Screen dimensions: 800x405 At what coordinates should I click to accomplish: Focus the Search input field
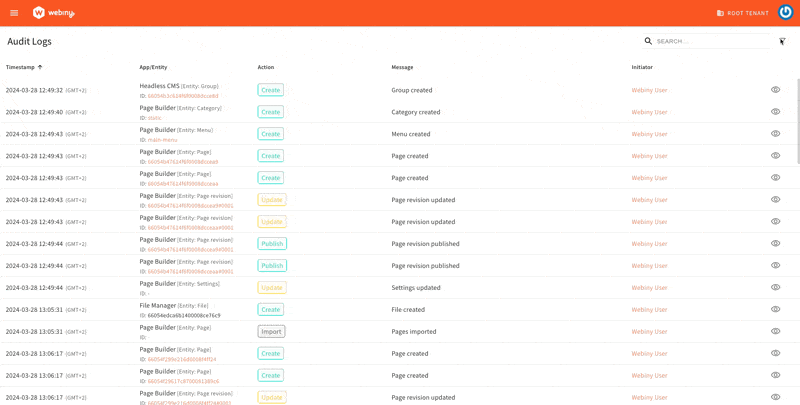click(710, 41)
